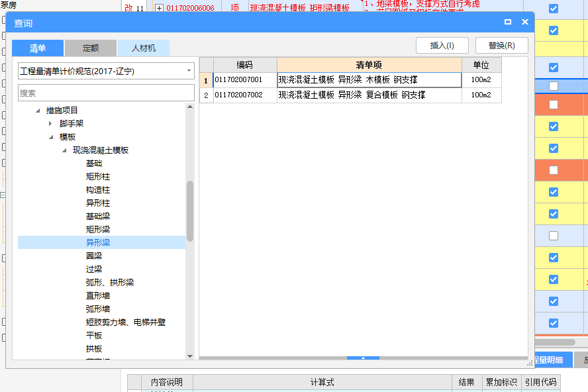Click the dialog corner resize grip
Image resolution: width=588 pixels, height=392 pixels.
click(530, 363)
